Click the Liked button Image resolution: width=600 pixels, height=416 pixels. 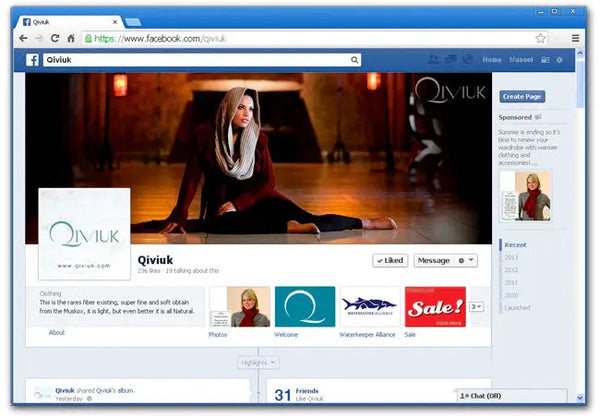tap(390, 261)
